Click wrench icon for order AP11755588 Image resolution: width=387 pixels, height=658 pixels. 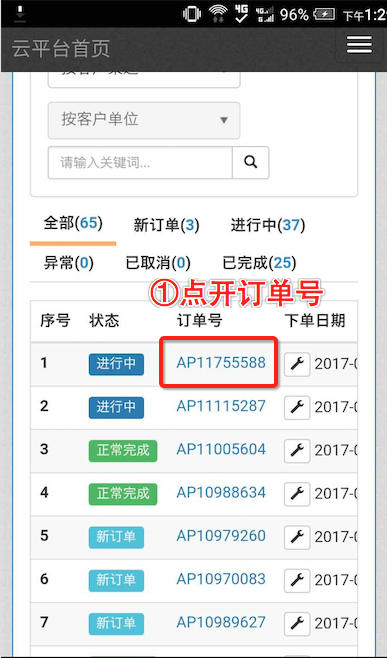pos(297,365)
